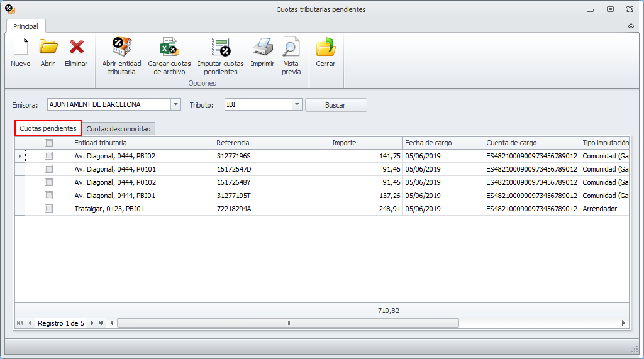
Task: Click the red Eliminar icon
Action: (76, 47)
